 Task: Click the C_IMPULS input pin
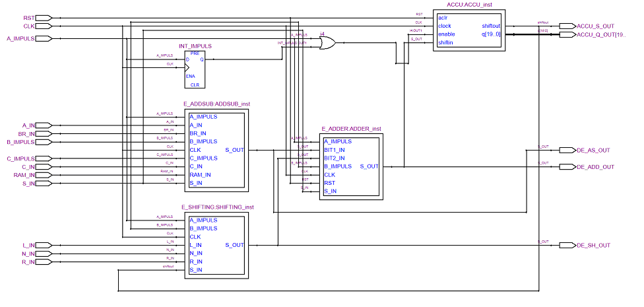(44, 158)
